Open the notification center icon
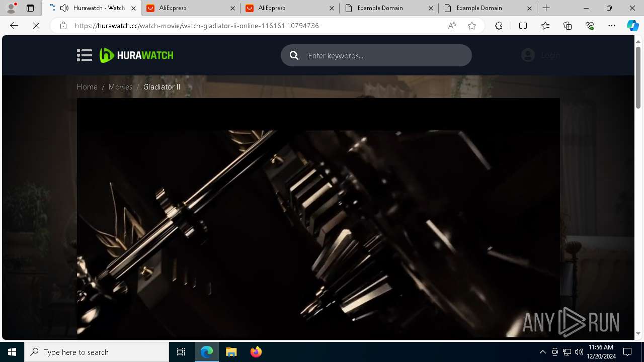 click(x=627, y=352)
